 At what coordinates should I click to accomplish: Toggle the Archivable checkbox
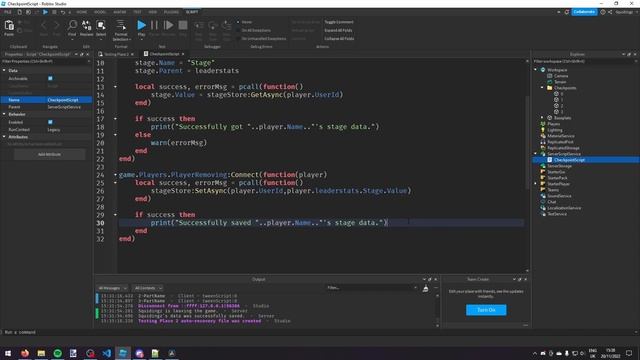[x=50, y=78]
